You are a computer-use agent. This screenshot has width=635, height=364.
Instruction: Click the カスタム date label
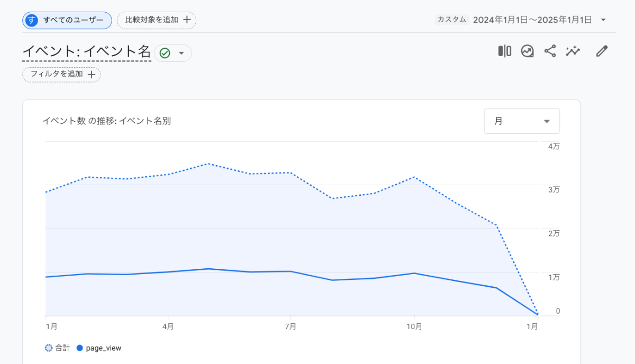coord(451,20)
